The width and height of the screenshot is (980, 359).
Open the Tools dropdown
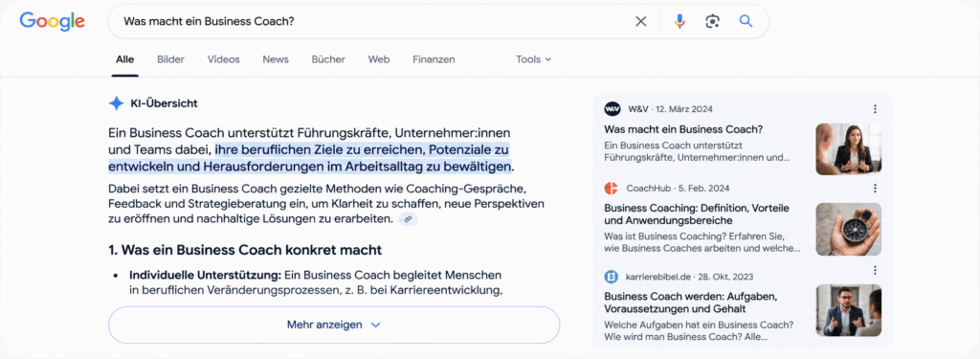pyautogui.click(x=534, y=59)
